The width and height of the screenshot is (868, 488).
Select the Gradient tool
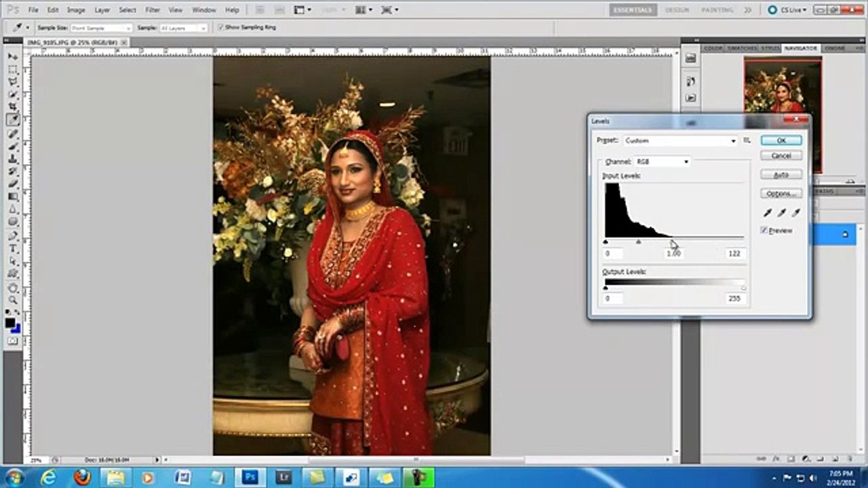pyautogui.click(x=13, y=197)
